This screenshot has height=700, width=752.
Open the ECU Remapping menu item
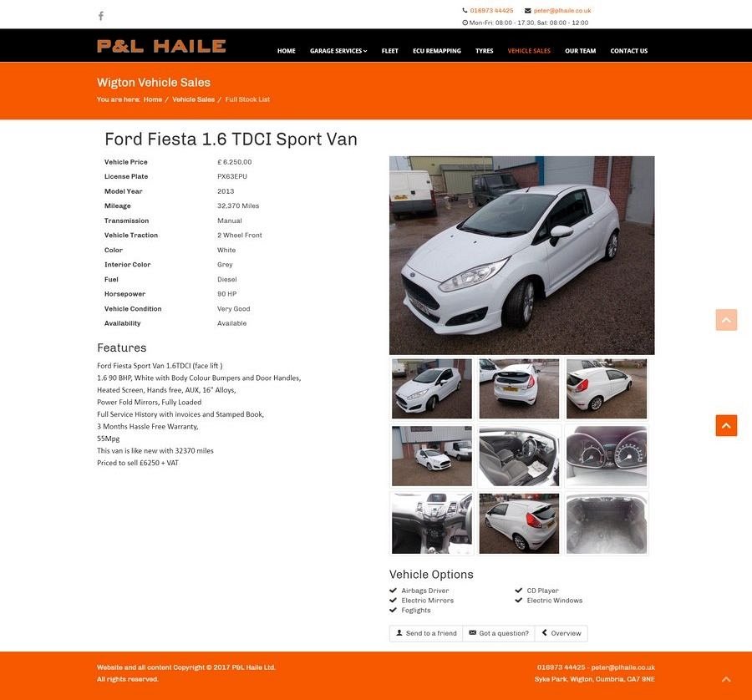click(x=436, y=51)
